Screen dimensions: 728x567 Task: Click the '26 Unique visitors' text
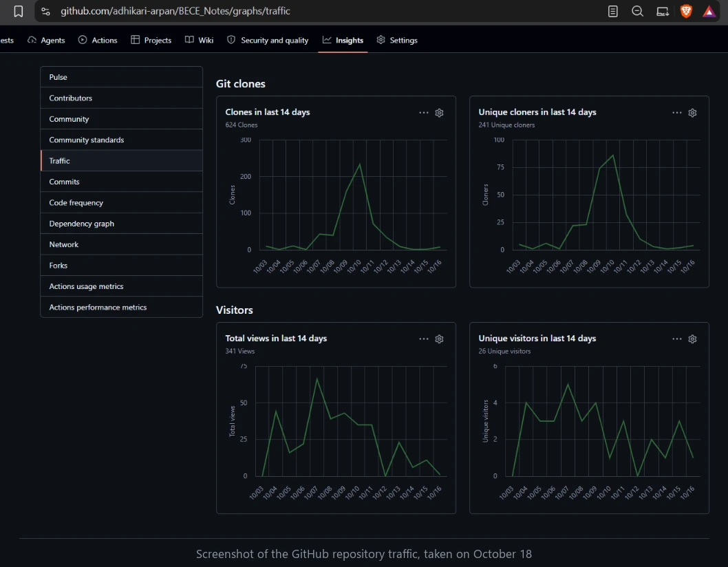click(x=504, y=351)
